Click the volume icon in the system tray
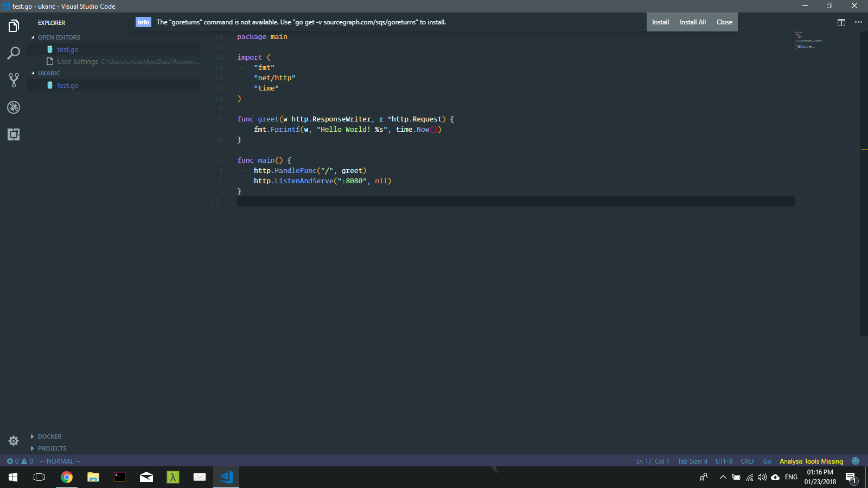The width and height of the screenshot is (868, 488). pos(762,478)
